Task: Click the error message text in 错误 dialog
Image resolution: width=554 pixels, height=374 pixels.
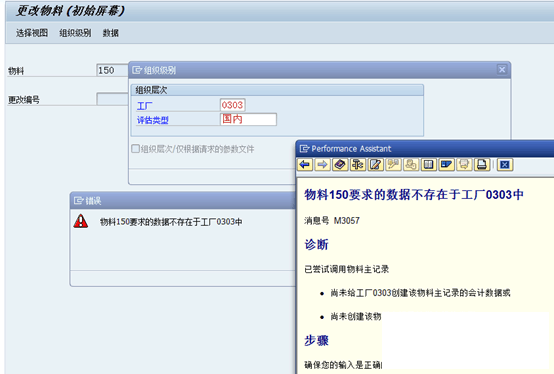Action: (x=171, y=222)
